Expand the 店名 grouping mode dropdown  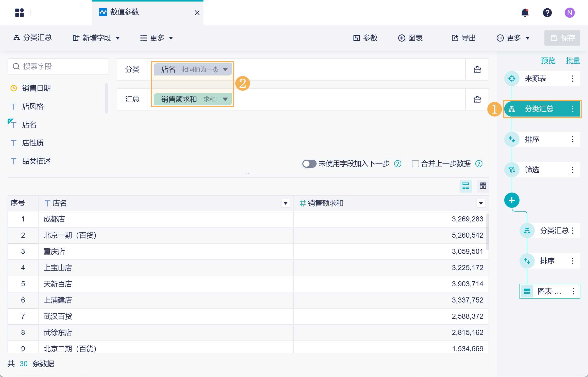pyautogui.click(x=225, y=69)
